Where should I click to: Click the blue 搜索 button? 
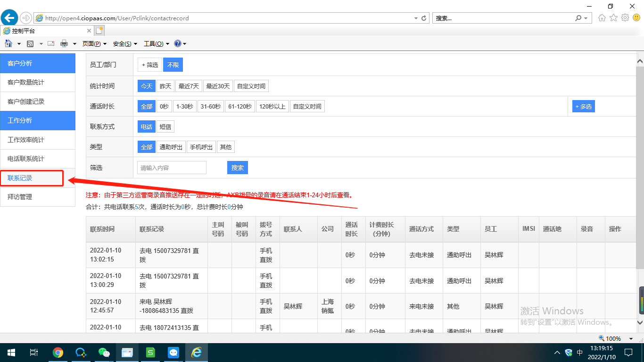click(x=238, y=168)
